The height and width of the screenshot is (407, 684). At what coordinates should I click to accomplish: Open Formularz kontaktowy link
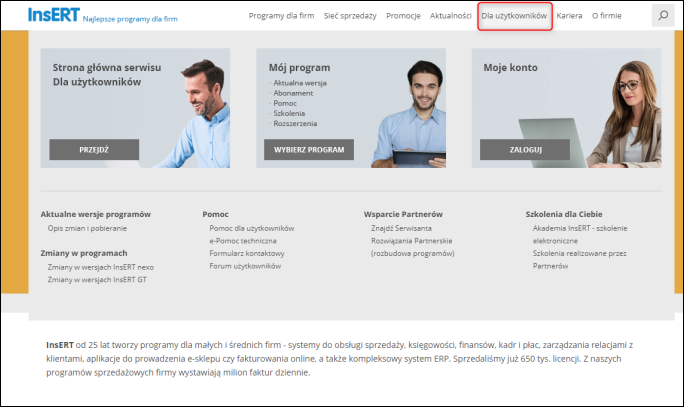246,253
